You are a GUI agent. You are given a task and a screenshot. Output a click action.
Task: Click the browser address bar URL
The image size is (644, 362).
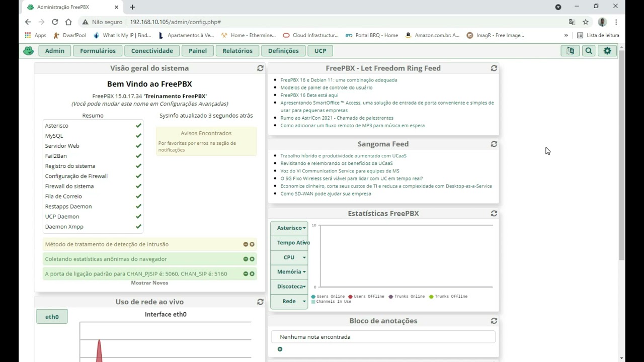pyautogui.click(x=176, y=22)
